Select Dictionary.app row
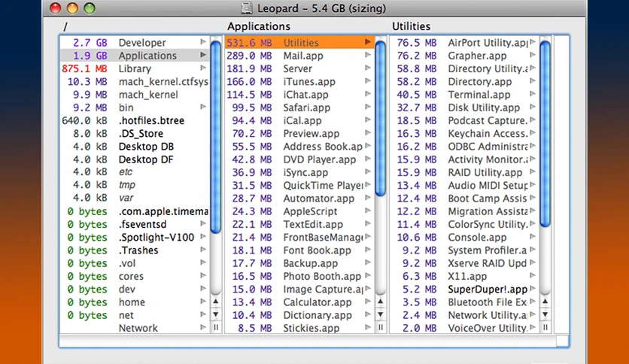The width and height of the screenshot is (629, 364). tap(299, 315)
